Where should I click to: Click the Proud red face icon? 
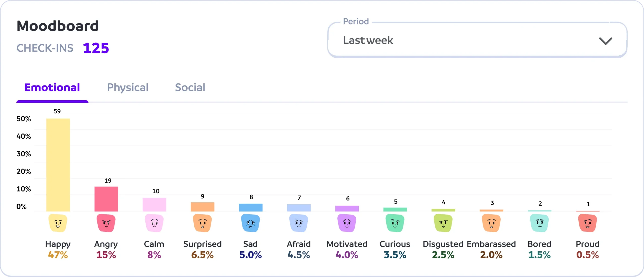pos(588,223)
